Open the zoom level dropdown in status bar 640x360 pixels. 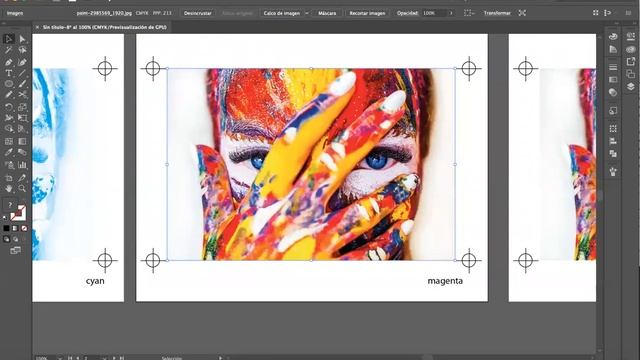coord(60,358)
